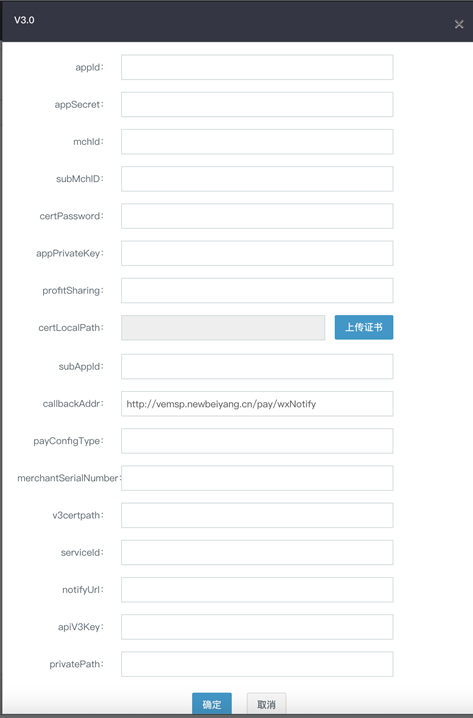Focus the subMchID input box

pos(257,179)
